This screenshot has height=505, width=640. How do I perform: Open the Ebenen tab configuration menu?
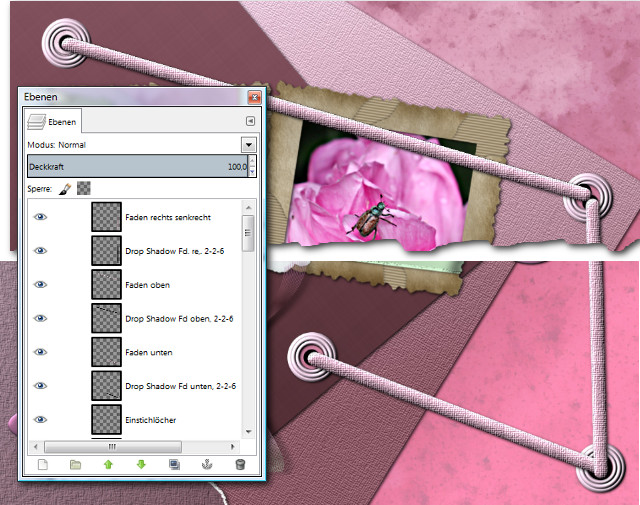coord(250,121)
